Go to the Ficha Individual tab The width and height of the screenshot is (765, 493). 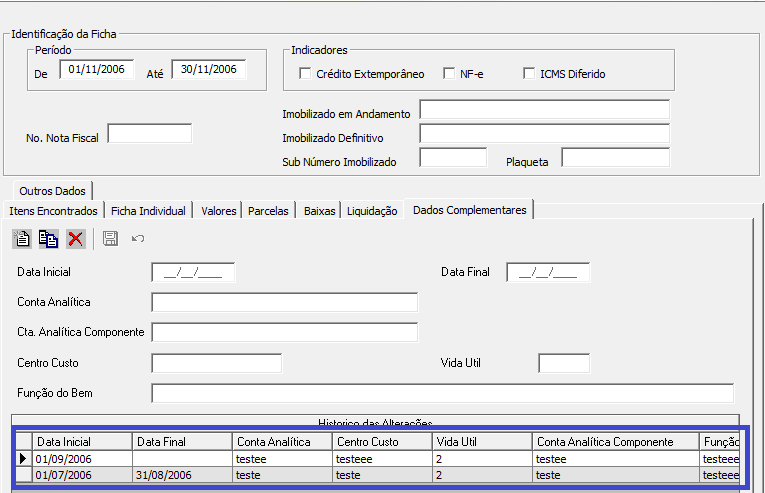[148, 211]
